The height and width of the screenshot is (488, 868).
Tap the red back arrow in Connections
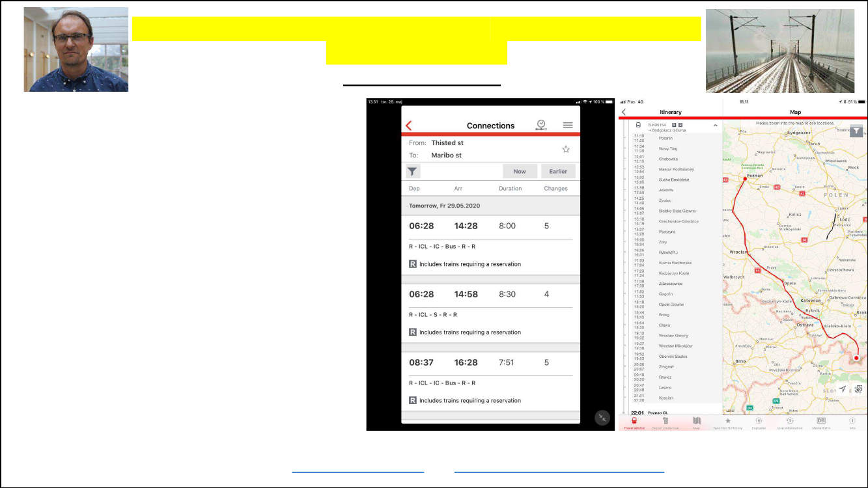409,126
